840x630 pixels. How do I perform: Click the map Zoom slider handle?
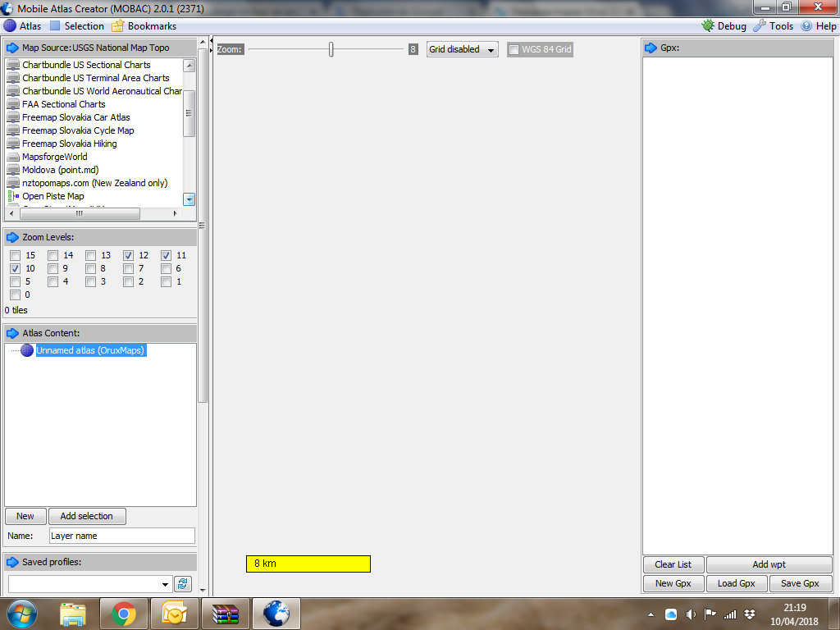(x=331, y=49)
